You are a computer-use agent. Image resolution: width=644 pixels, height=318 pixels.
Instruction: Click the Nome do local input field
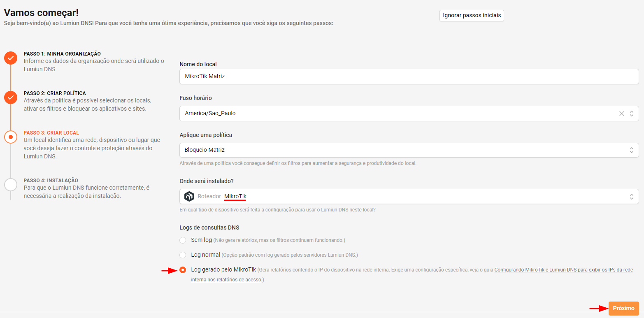tap(409, 77)
